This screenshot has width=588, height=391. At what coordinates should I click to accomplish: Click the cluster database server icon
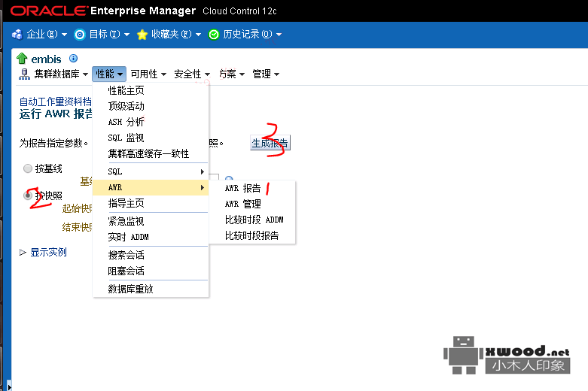tap(24, 74)
